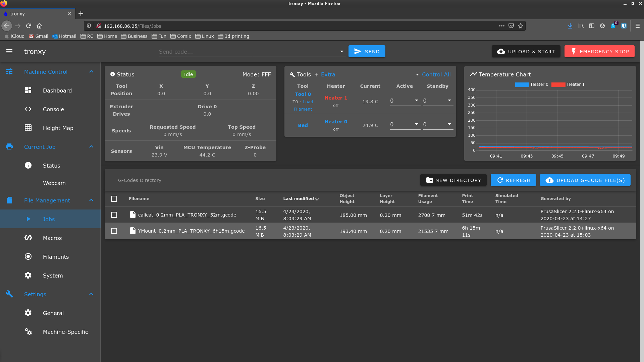Screen dimensions: 644x362
Task: Collapse the Settings section
Action: click(91, 294)
